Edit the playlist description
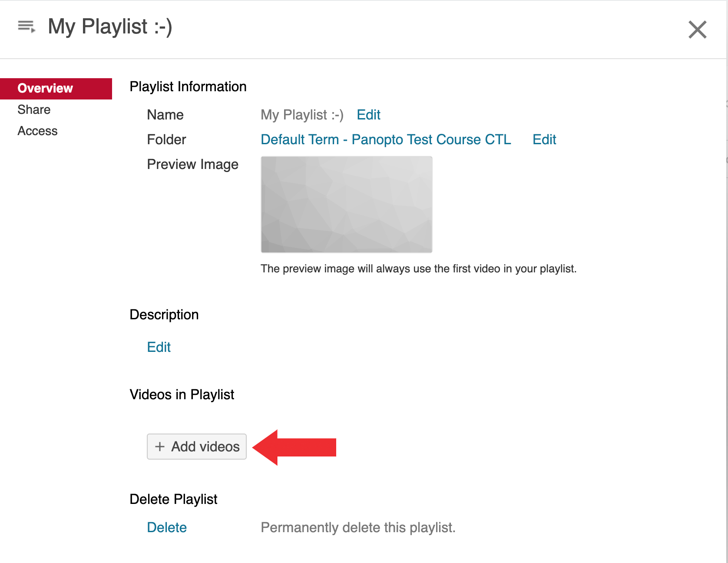This screenshot has width=728, height=563. click(x=159, y=347)
